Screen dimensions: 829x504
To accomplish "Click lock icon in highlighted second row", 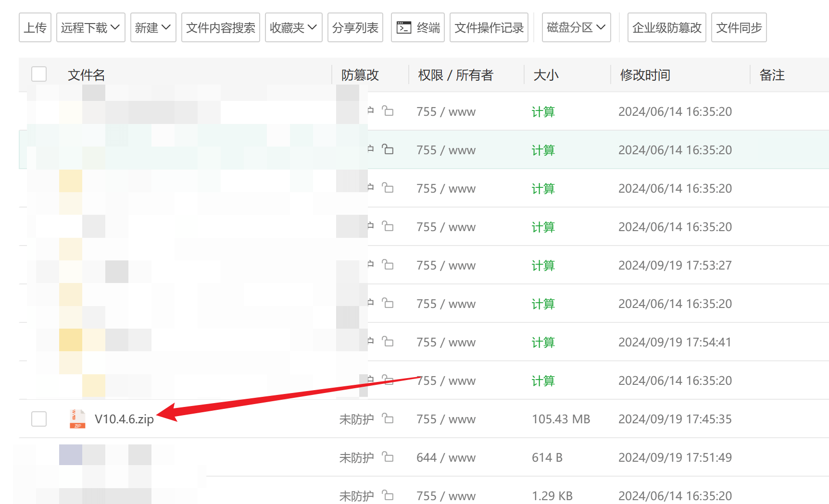I will [x=388, y=149].
